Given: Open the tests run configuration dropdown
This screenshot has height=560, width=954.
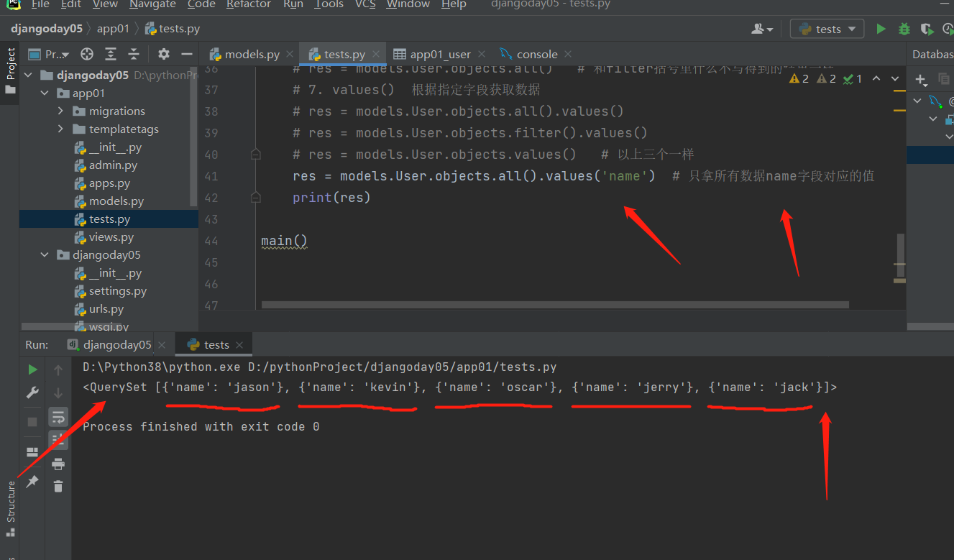Looking at the screenshot, I should tap(827, 29).
